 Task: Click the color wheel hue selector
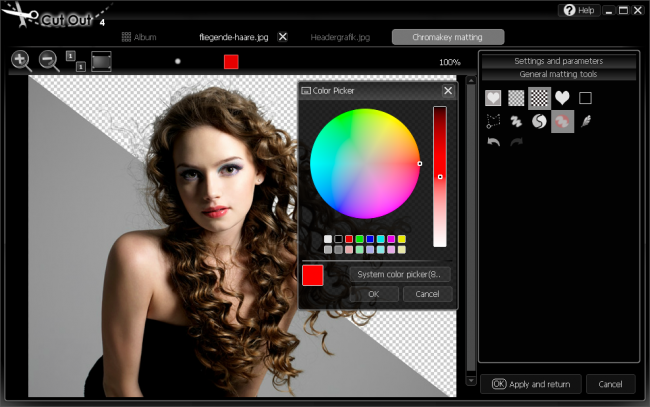click(x=420, y=164)
